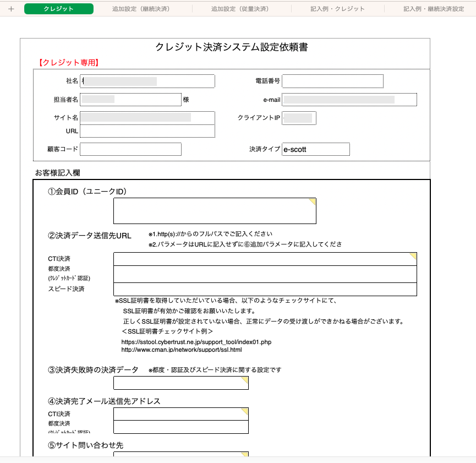The image size is (476, 463).
Task: Click the comment marker on CTI決済 URL cell
Action: coord(413,256)
